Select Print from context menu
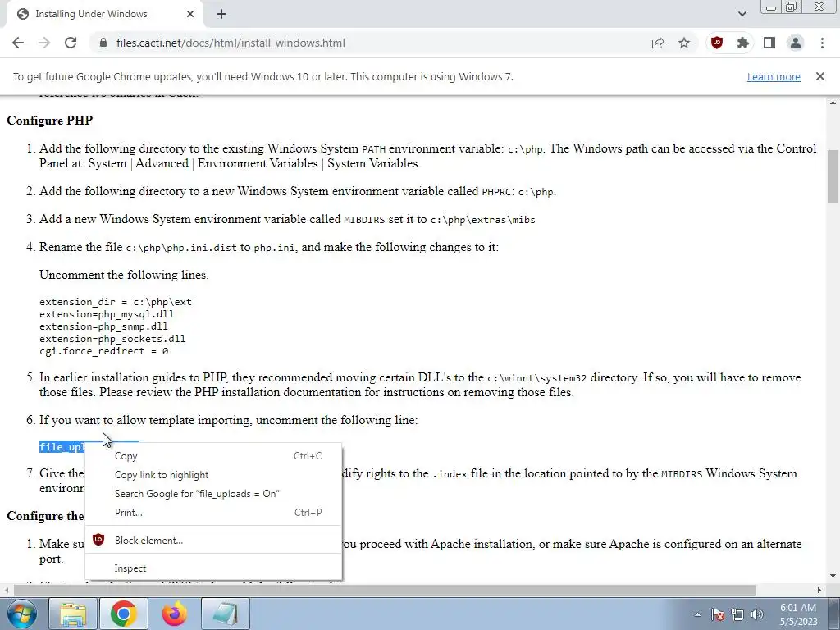840x630 pixels. [x=214, y=513]
